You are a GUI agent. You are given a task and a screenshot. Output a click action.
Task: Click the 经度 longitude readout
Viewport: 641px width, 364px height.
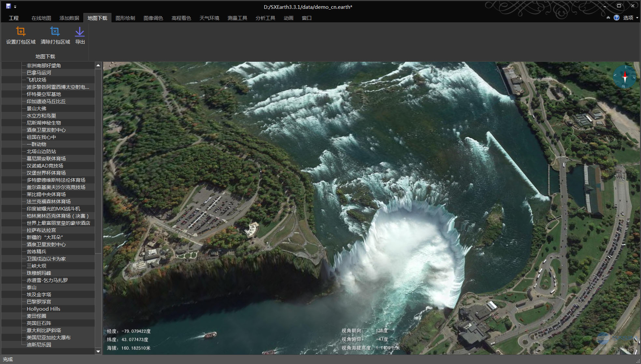pos(129,331)
